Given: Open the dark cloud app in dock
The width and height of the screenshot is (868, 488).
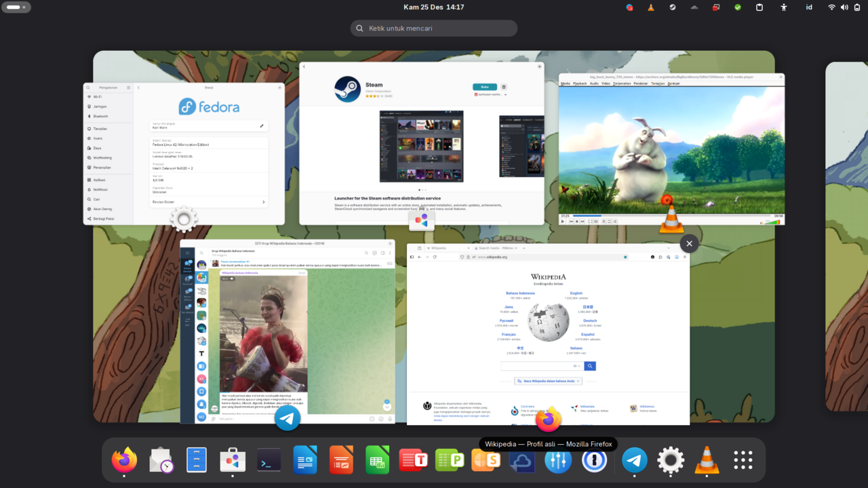Looking at the screenshot, I should [522, 462].
